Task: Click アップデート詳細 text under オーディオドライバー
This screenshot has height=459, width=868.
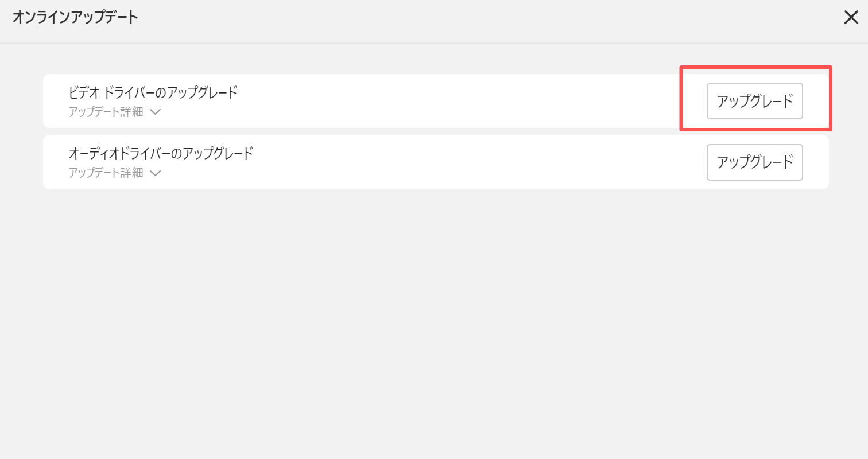Action: tap(106, 173)
